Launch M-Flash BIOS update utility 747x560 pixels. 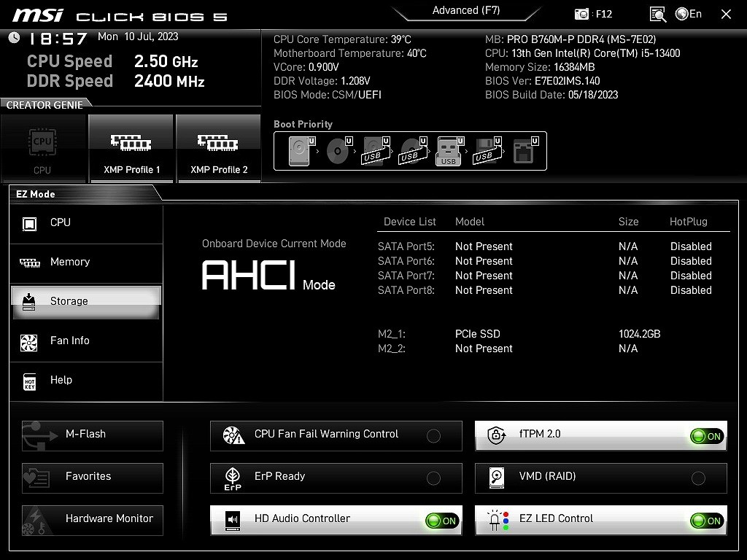point(93,436)
